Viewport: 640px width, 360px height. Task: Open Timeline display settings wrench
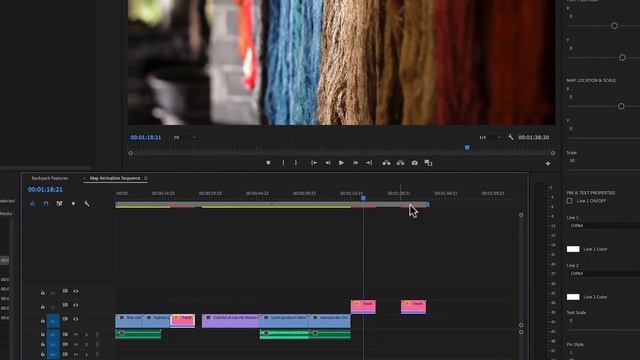pos(87,203)
